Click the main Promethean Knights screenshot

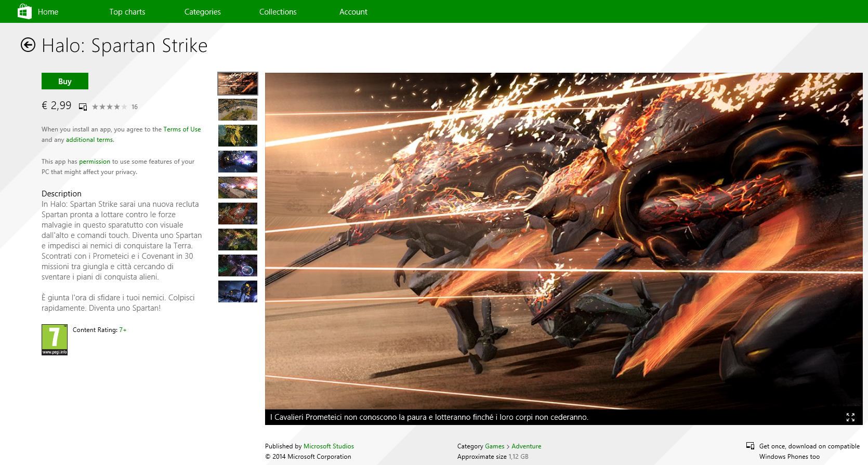point(564,241)
